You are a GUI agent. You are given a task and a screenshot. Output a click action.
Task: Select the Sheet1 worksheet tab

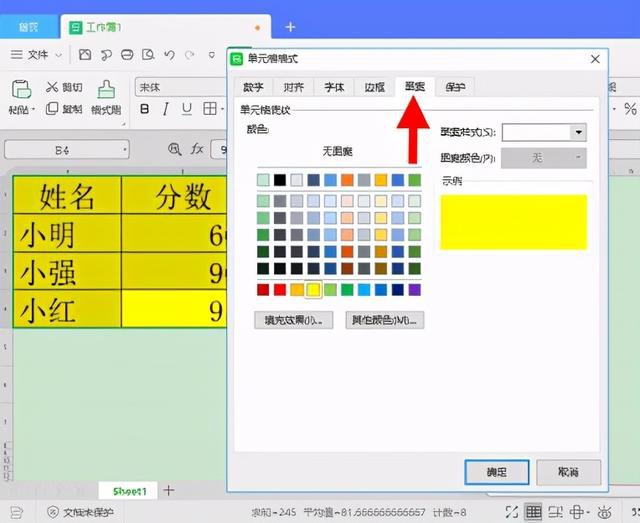point(130,491)
